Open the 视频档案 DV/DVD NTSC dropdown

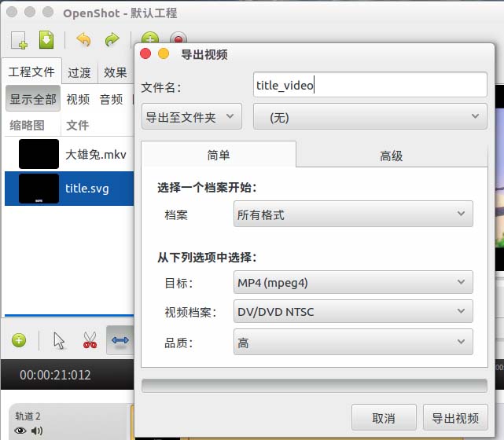click(353, 311)
